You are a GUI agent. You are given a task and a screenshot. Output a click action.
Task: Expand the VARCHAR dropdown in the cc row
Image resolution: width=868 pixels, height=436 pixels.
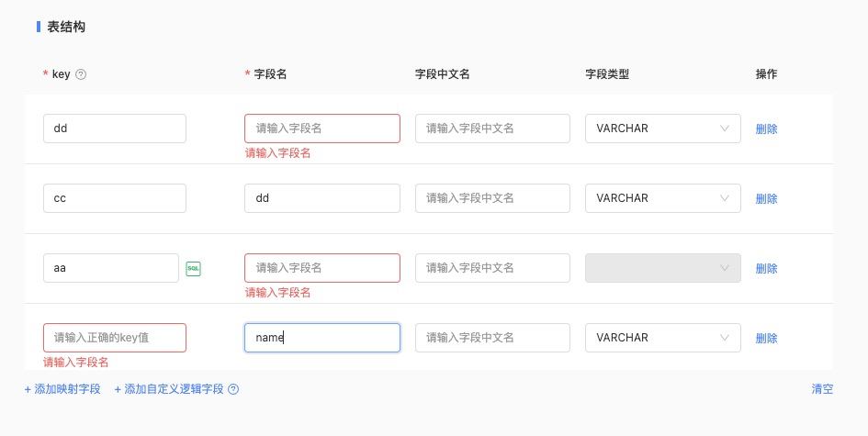click(662, 198)
